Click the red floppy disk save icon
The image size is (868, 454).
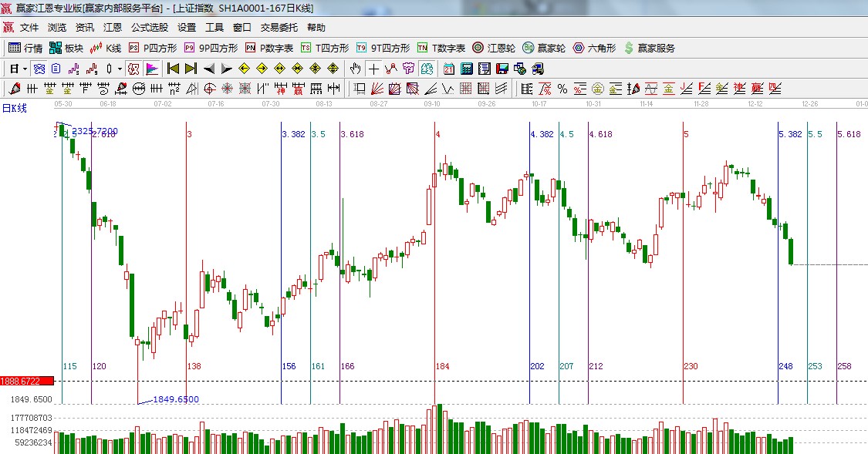coord(502,69)
